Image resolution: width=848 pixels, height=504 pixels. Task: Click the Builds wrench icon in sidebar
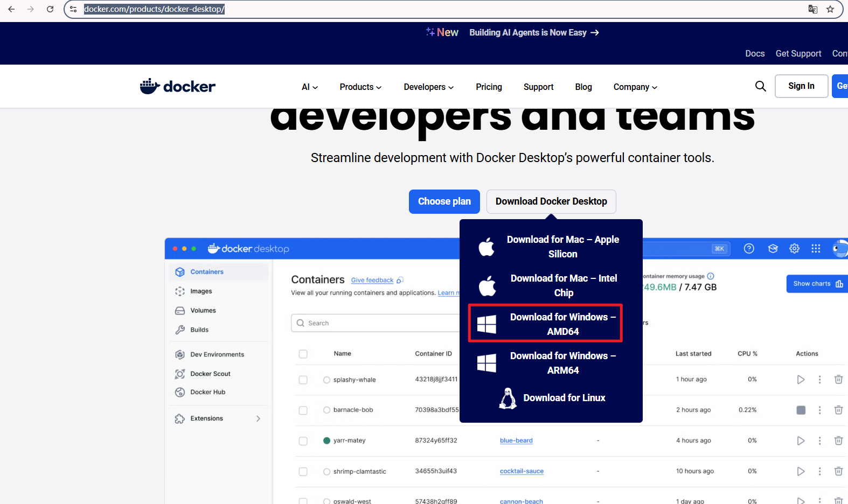(180, 330)
